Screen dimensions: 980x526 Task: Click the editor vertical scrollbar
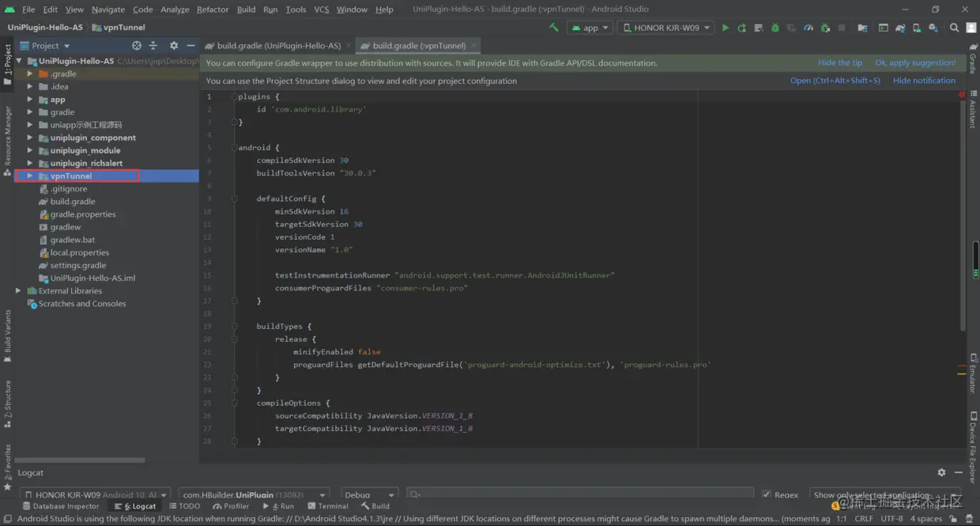[962, 214]
